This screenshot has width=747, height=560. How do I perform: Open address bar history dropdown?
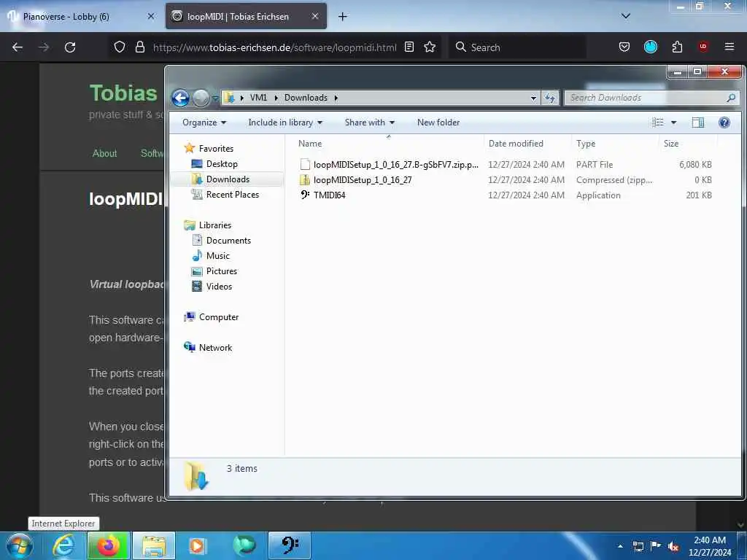tap(533, 98)
